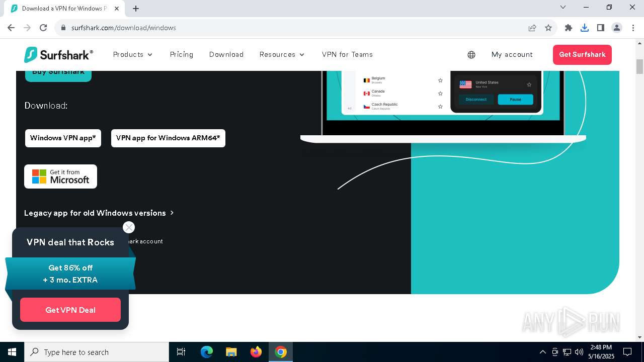
Task: Open Chrome downloads icon
Action: click(585, 28)
